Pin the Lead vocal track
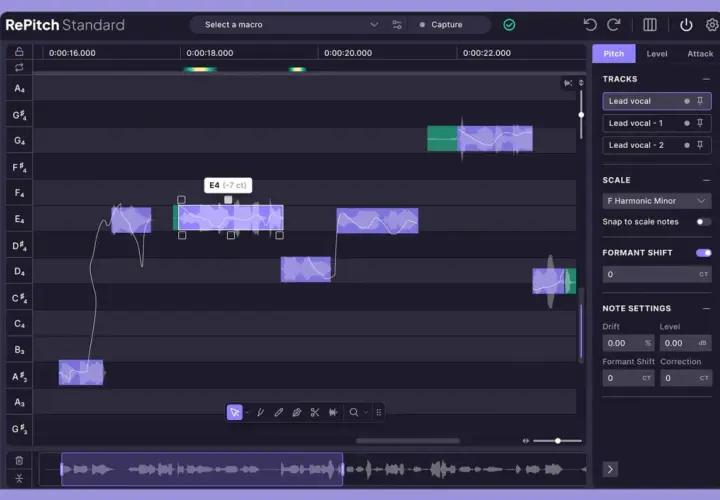The height and width of the screenshot is (500, 720). point(700,101)
